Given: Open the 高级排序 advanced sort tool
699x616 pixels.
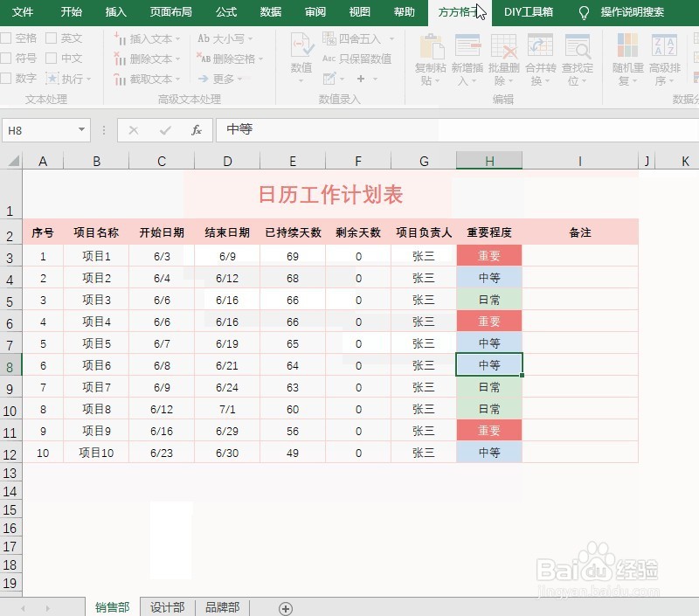Looking at the screenshot, I should pos(665,59).
